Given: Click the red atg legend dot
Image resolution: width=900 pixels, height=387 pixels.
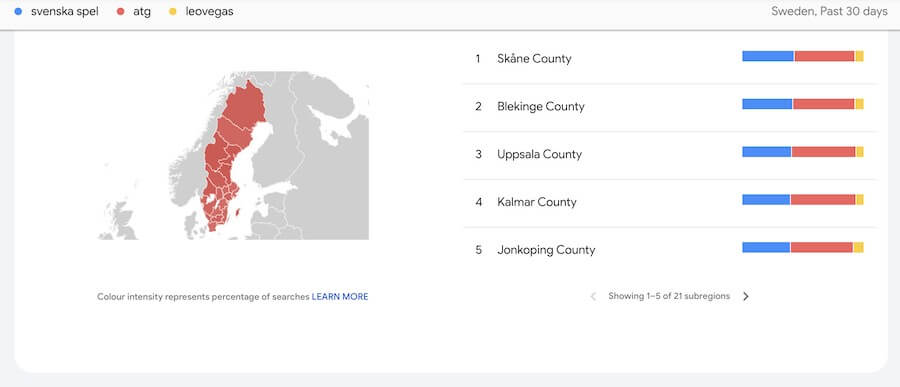Looking at the screenshot, I should click(x=121, y=11).
